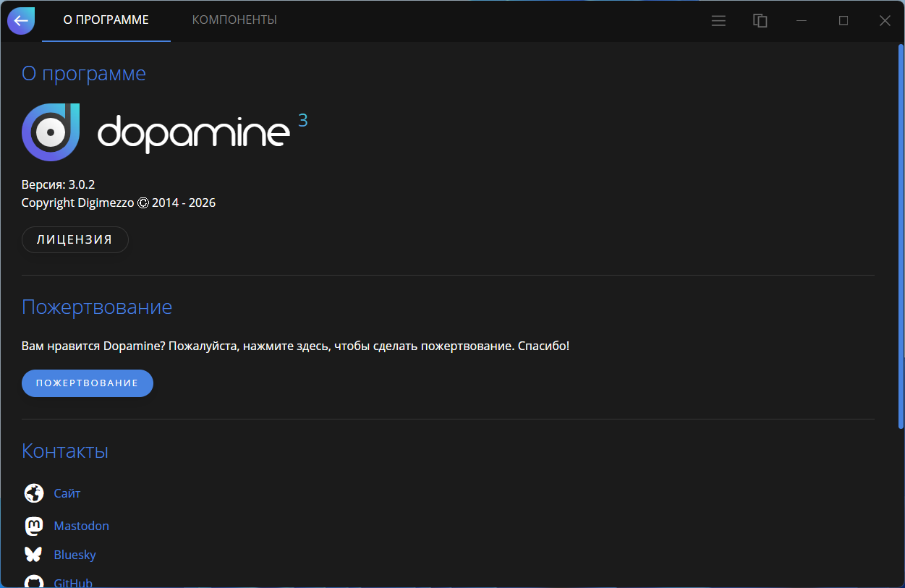Open the ЛИЦЕНЗИЯ button
905x588 pixels.
point(75,239)
